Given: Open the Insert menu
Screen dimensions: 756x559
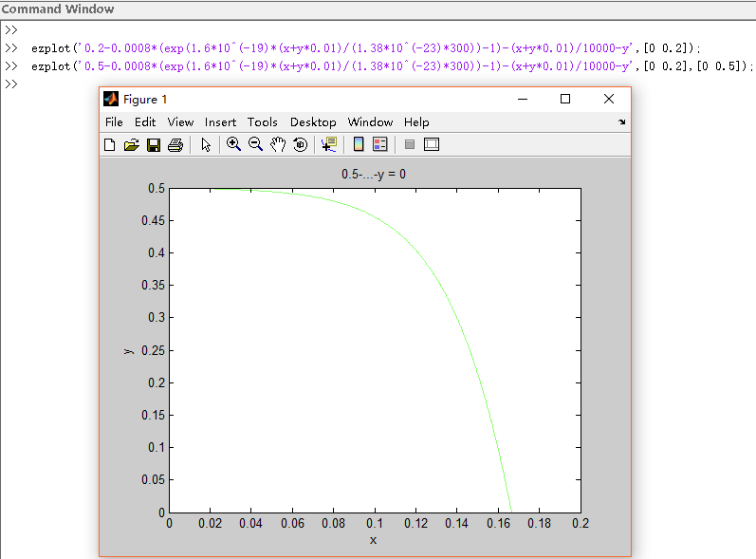Looking at the screenshot, I should [220, 122].
